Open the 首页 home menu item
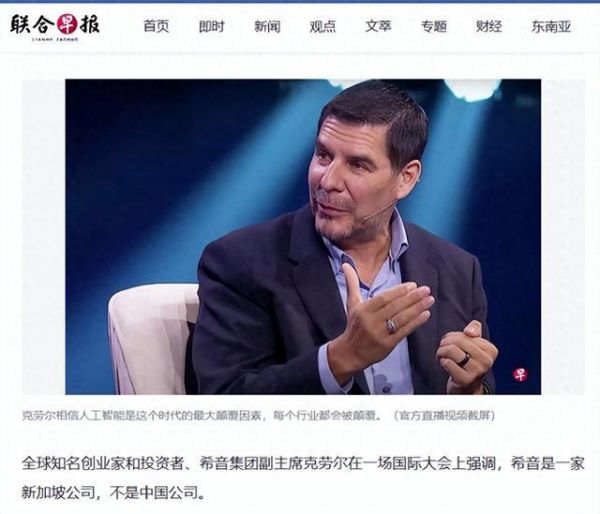The height and width of the screenshot is (514, 600). (156, 26)
